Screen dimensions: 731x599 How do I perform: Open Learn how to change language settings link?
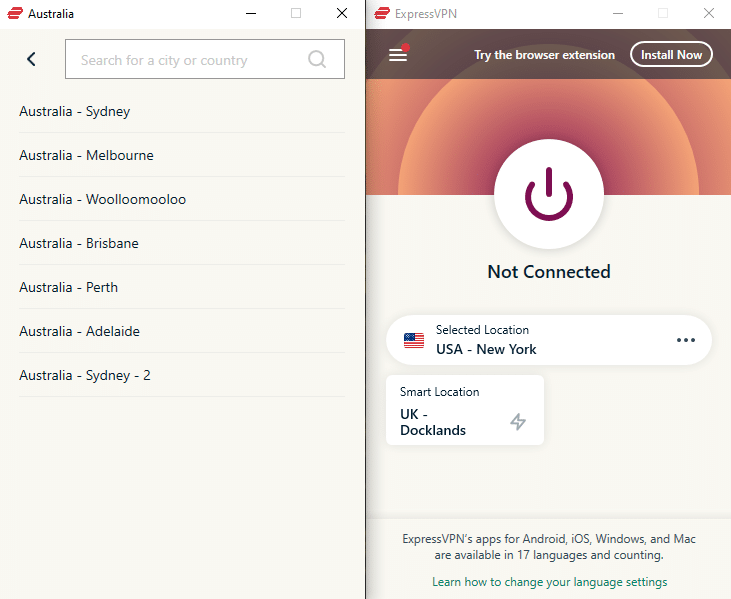[549, 582]
